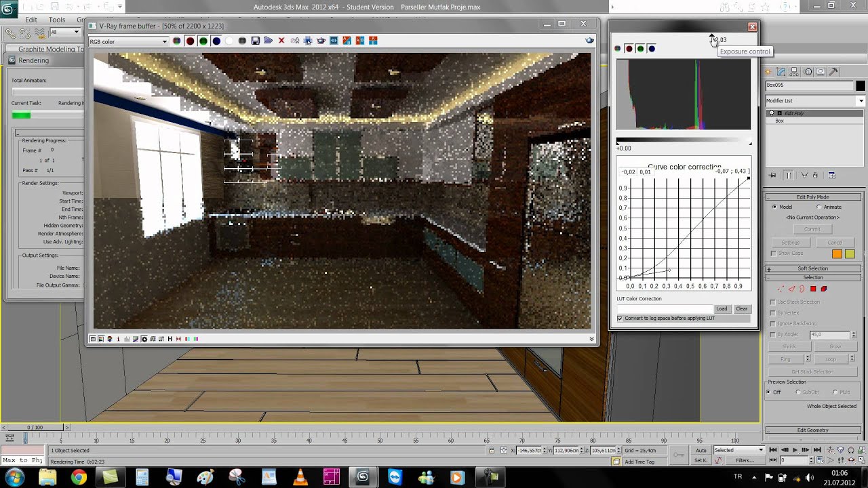Toggle blue channel in V-Ray frame buffer toolbar
Screen dimensions: 868x488
tap(216, 41)
